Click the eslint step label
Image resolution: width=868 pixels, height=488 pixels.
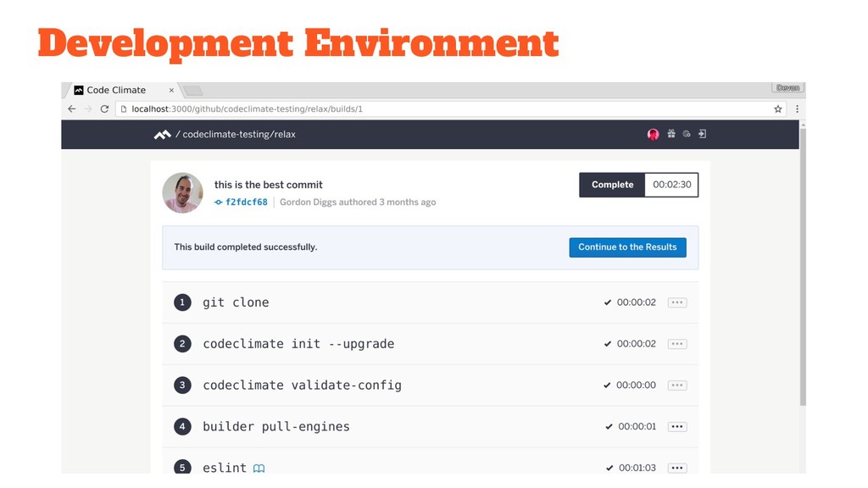tap(224, 468)
